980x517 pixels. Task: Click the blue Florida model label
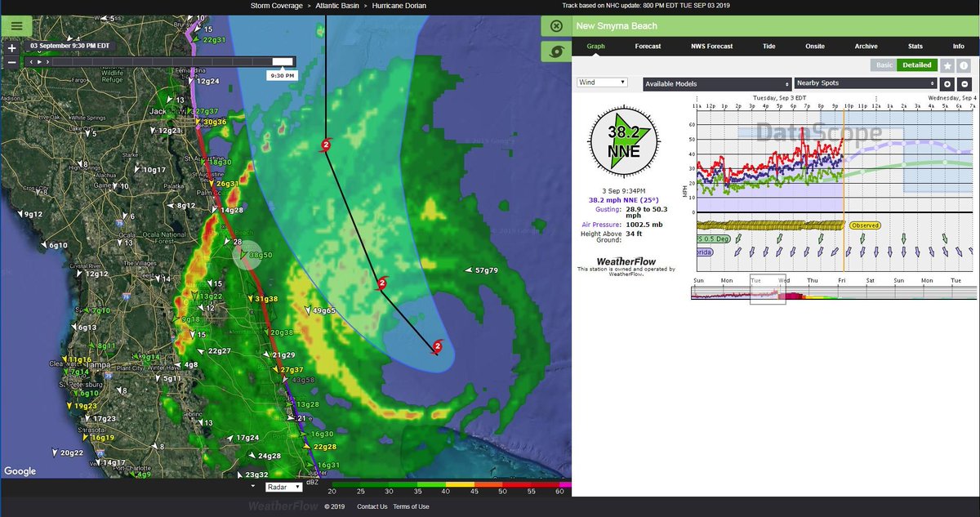pyautogui.click(x=704, y=252)
